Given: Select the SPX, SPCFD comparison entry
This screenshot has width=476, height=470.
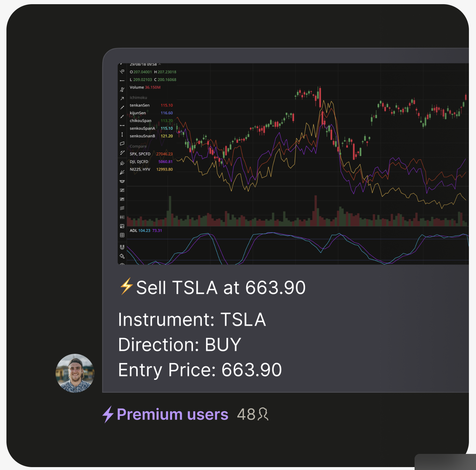Looking at the screenshot, I should point(140,154).
